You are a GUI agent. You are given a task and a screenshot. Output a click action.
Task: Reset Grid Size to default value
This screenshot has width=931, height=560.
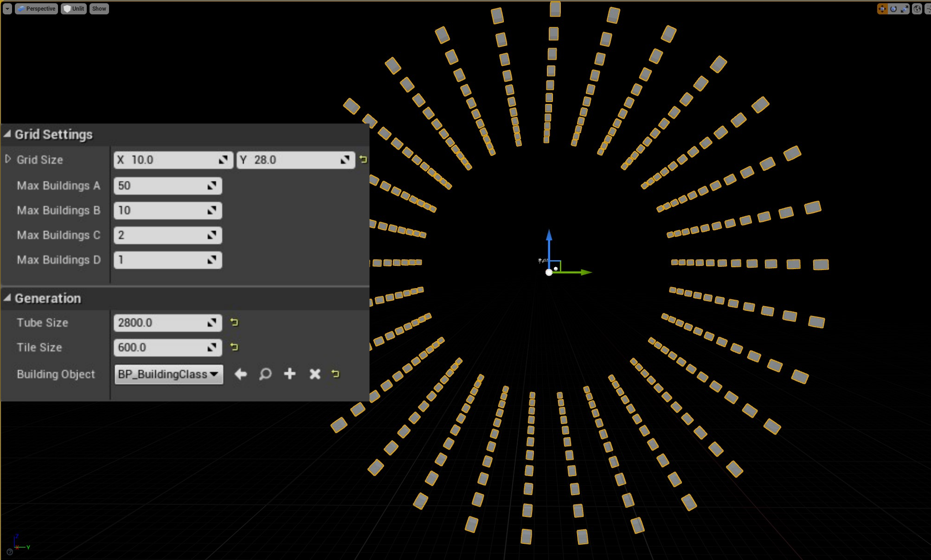point(363,160)
